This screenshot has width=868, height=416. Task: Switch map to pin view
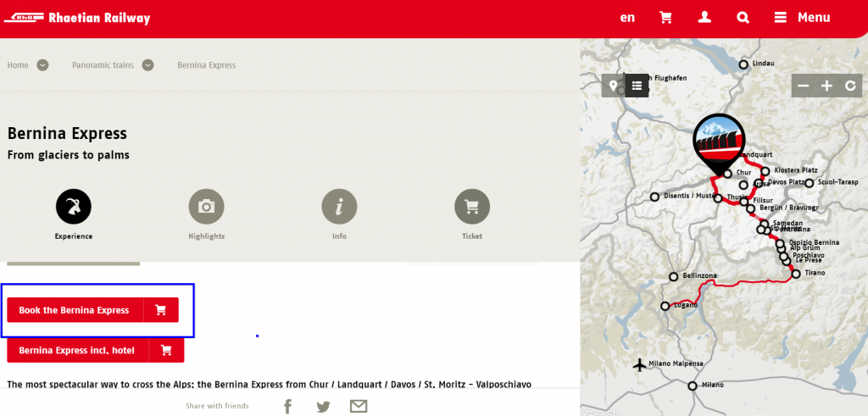(x=614, y=86)
